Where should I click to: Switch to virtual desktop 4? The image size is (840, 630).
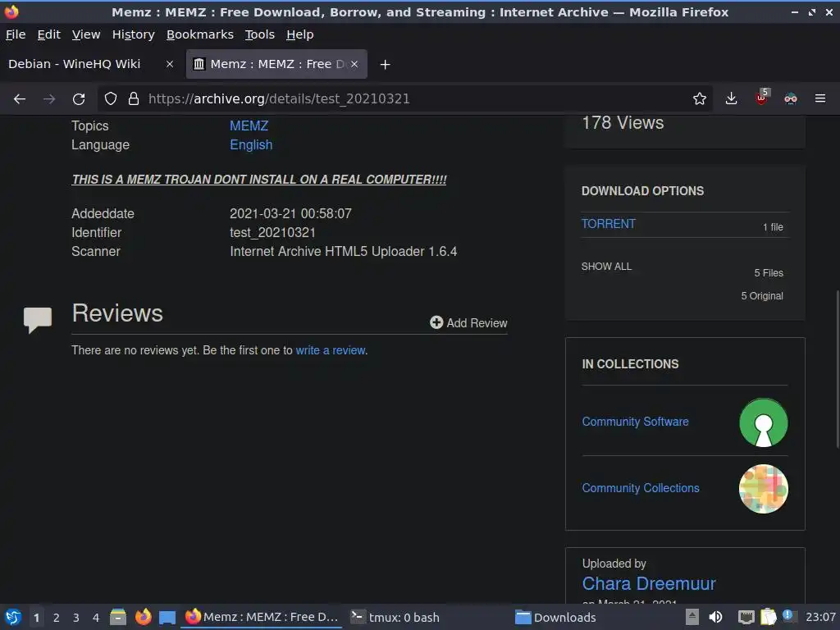point(96,618)
